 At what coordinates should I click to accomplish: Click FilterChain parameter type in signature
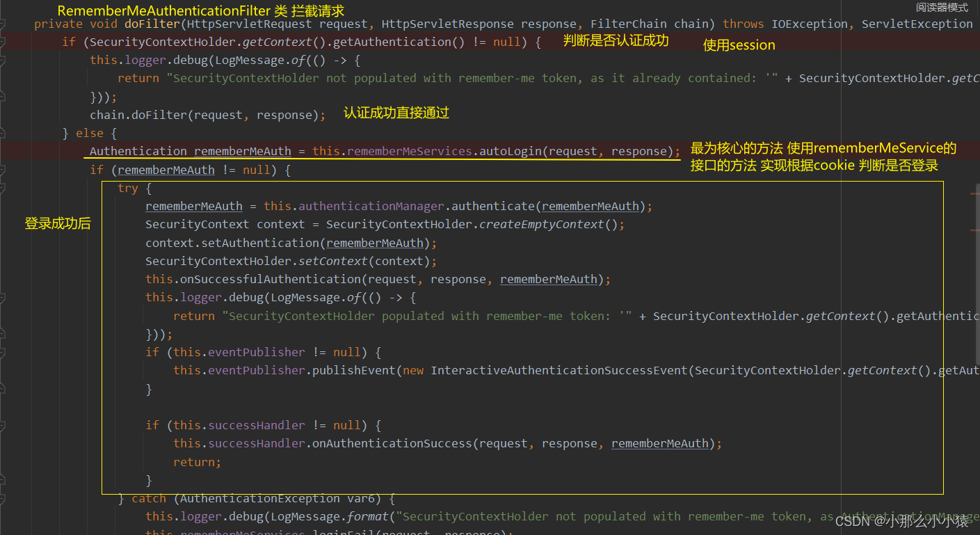[629, 24]
